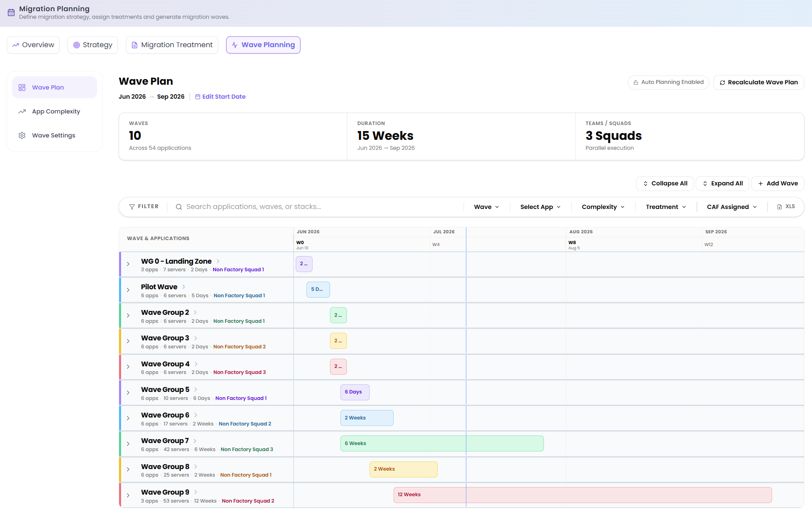
Task: Click the Expand All button
Action: click(722, 184)
